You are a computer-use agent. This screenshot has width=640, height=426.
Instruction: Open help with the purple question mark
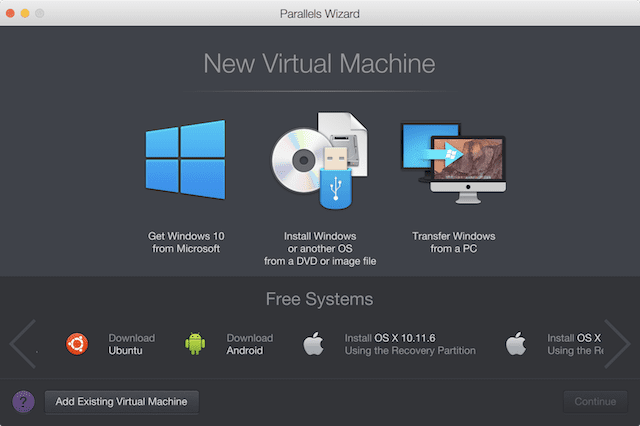click(x=23, y=401)
